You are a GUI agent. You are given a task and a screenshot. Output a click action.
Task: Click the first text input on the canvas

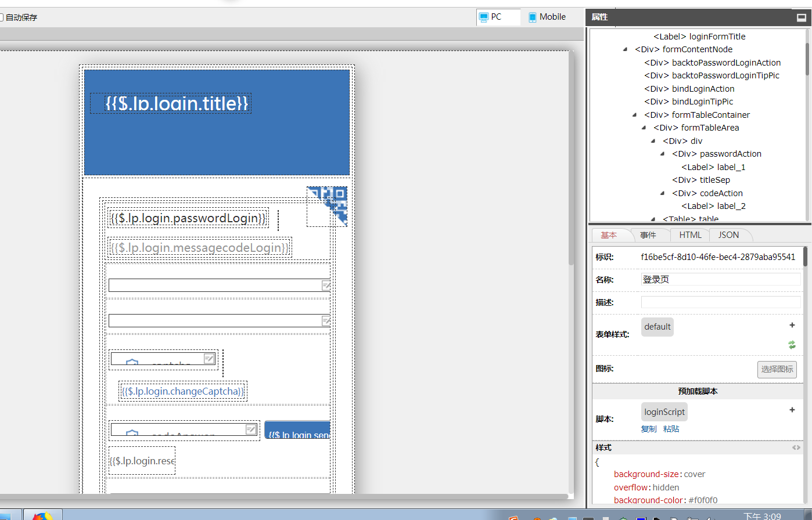(220, 286)
